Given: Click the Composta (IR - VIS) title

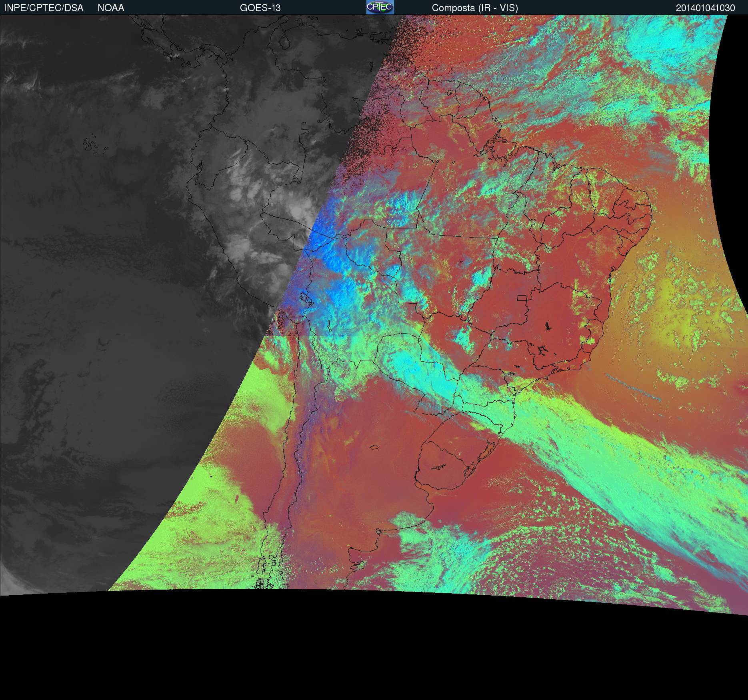Looking at the screenshot, I should tap(475, 8).
